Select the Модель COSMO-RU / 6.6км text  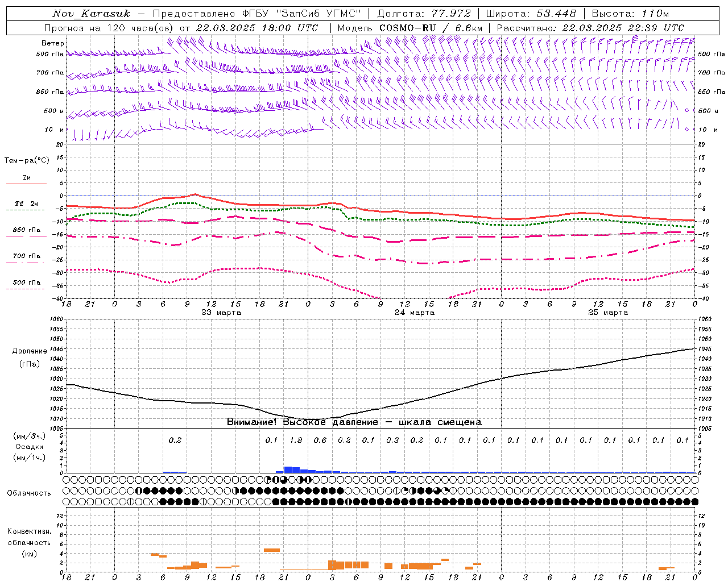(409, 28)
